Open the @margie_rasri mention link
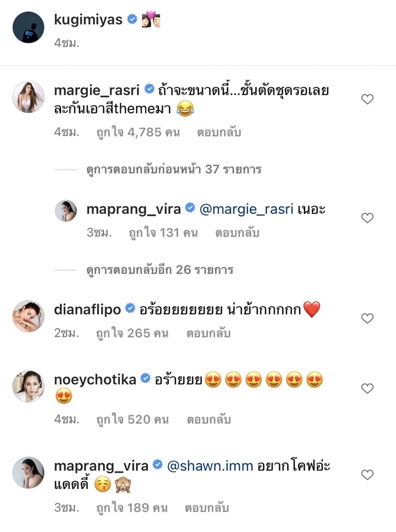The image size is (396, 532). coord(246,209)
